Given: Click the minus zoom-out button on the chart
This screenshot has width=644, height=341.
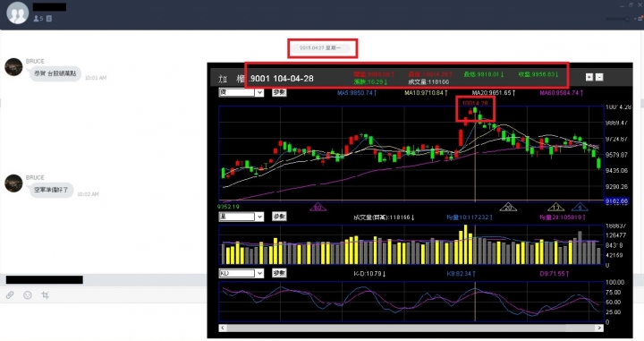Looking at the screenshot, I should (599, 77).
